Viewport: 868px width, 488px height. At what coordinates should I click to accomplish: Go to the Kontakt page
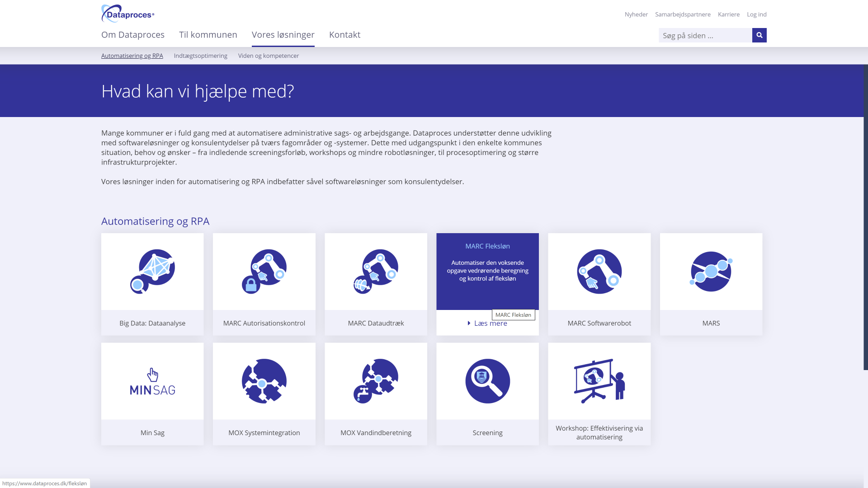tap(344, 35)
